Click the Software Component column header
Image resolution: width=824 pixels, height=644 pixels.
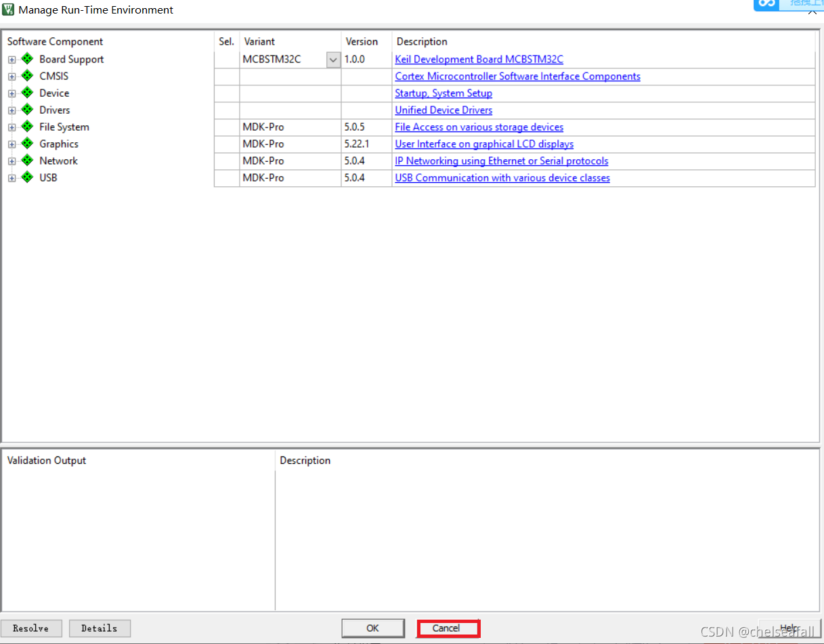(x=55, y=41)
